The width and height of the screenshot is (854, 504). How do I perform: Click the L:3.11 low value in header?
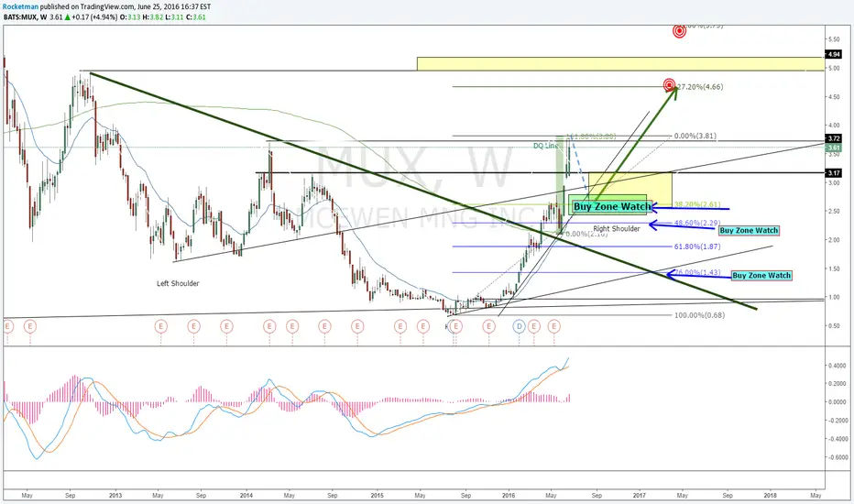click(174, 16)
